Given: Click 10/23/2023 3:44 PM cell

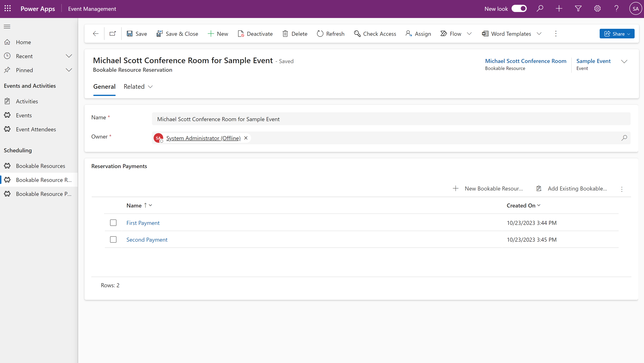Looking at the screenshot, I should [532, 223].
